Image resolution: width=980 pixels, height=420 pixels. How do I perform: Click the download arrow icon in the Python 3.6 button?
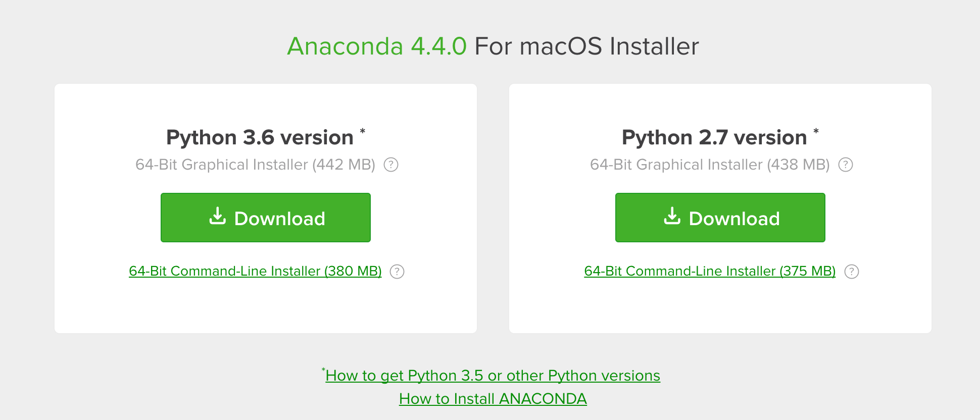tap(218, 217)
